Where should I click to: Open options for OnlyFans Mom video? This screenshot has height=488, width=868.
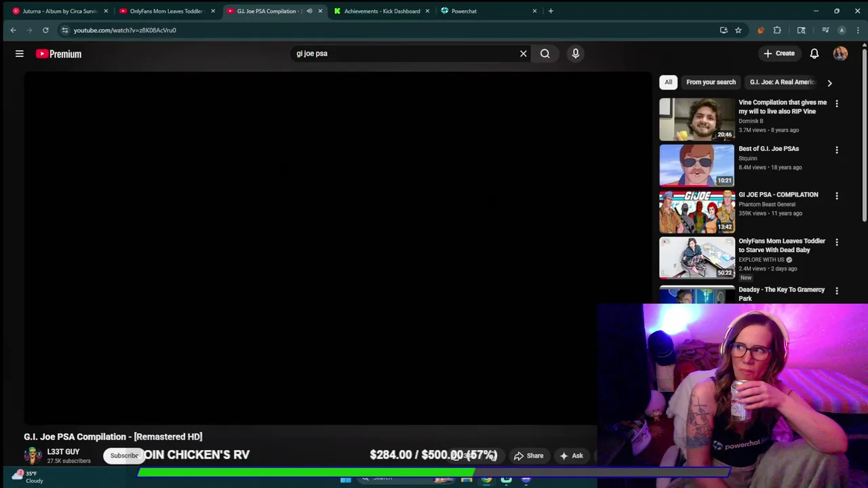pos(837,242)
